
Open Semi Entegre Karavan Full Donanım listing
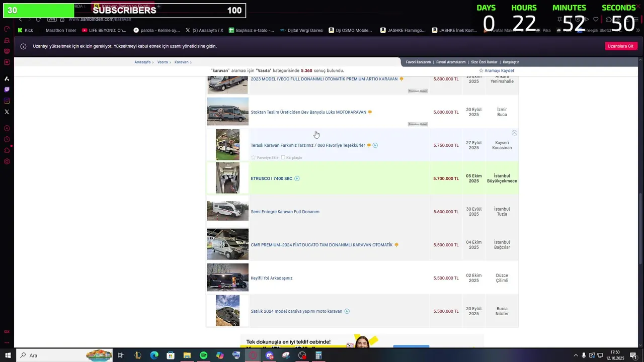point(285,212)
